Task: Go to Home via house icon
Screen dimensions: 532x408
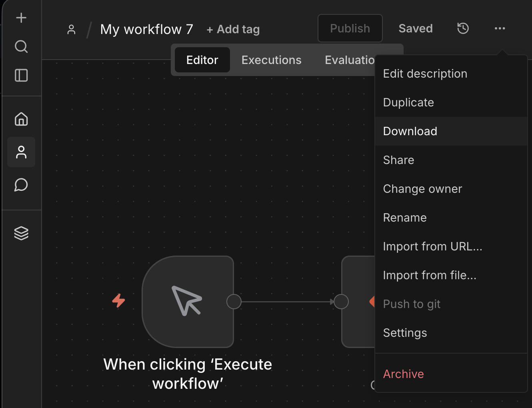Action: pos(21,119)
